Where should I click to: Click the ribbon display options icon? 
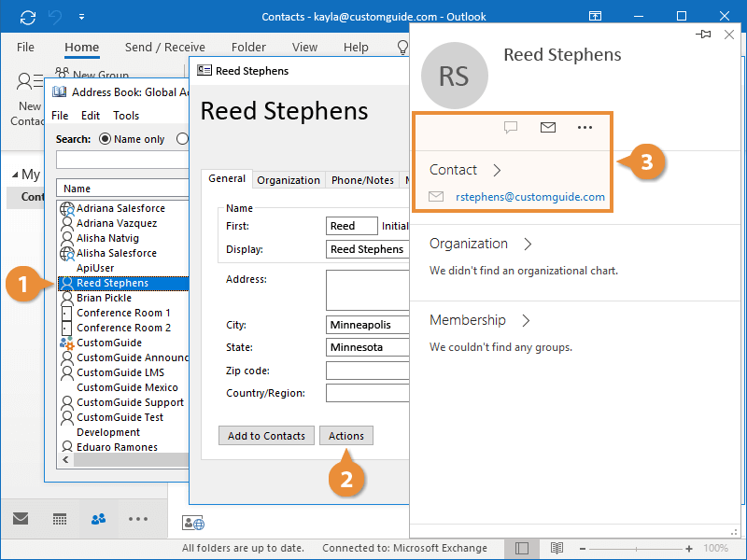pyautogui.click(x=595, y=16)
